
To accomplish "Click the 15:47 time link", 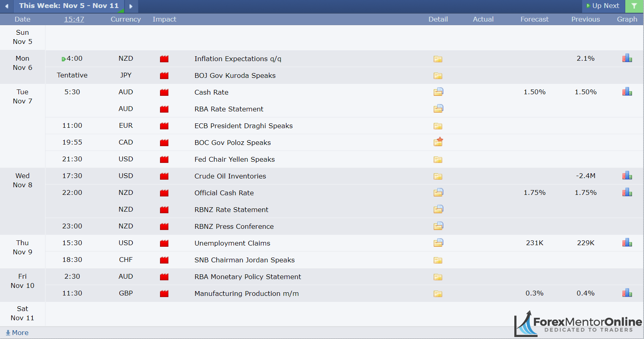I will [74, 19].
